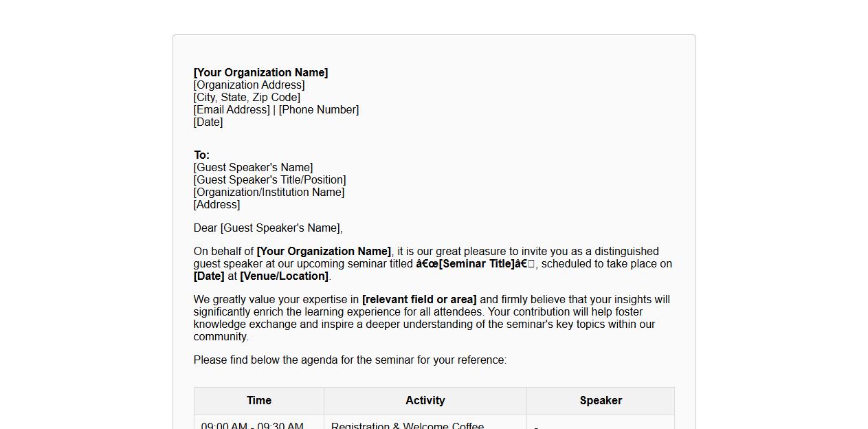The height and width of the screenshot is (429, 868).
Task: Click the [Date] line in the letterhead
Action: [208, 122]
